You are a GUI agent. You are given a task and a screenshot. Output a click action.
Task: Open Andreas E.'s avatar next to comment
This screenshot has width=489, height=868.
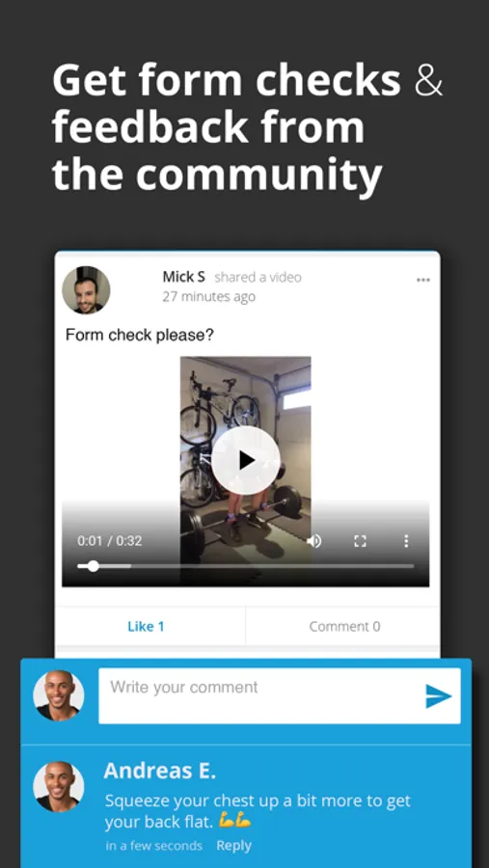tap(58, 787)
